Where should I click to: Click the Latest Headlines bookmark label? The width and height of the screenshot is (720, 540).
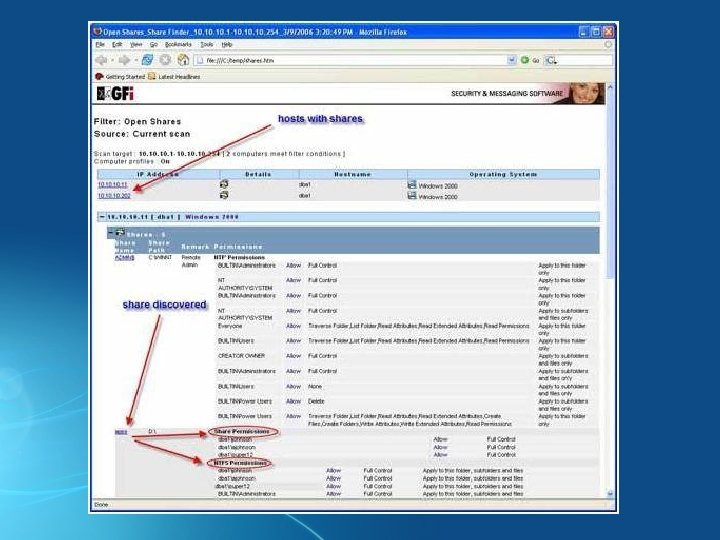coord(179,77)
